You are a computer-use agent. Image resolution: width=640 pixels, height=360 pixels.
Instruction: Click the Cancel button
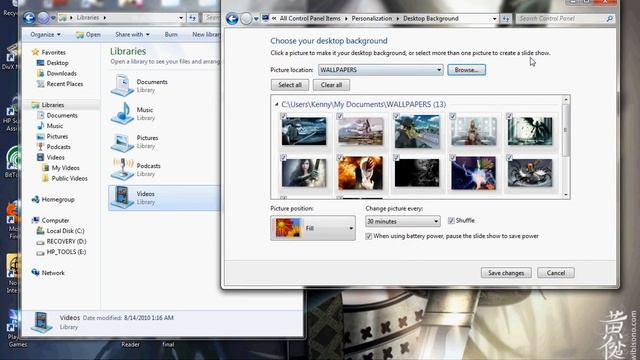(x=556, y=273)
